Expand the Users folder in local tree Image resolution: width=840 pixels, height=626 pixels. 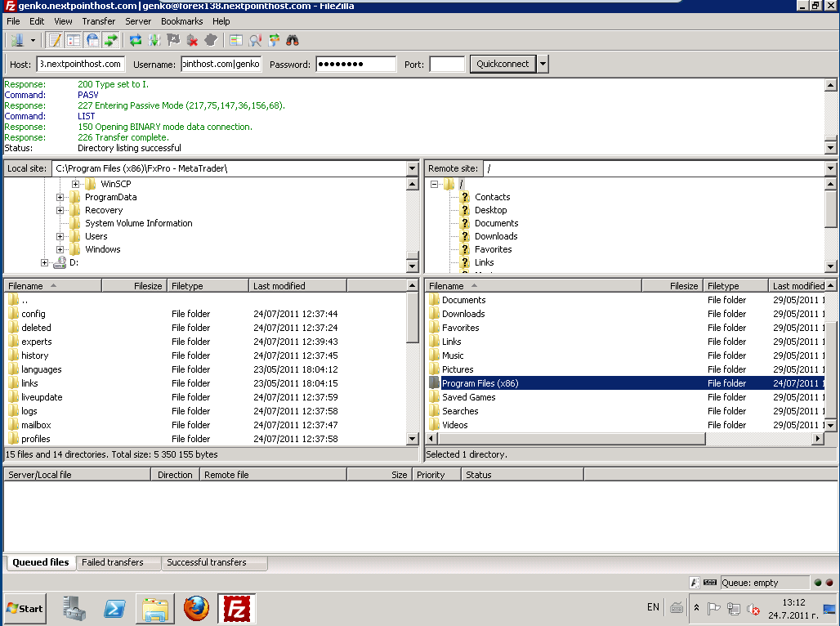pyautogui.click(x=60, y=236)
